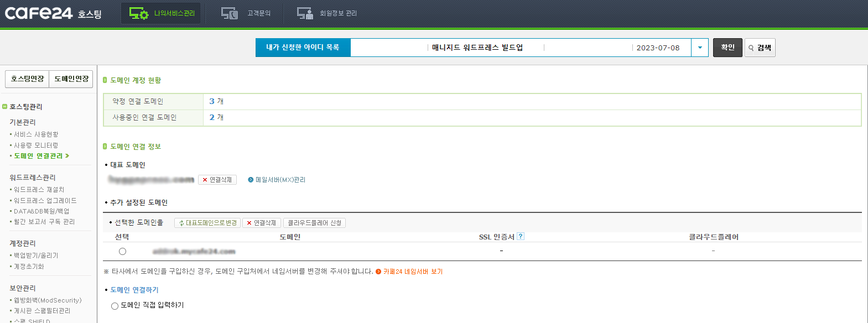This screenshot has width=868, height=323.
Task: Click the 대표도메인으로 변경 button
Action: [x=207, y=223]
